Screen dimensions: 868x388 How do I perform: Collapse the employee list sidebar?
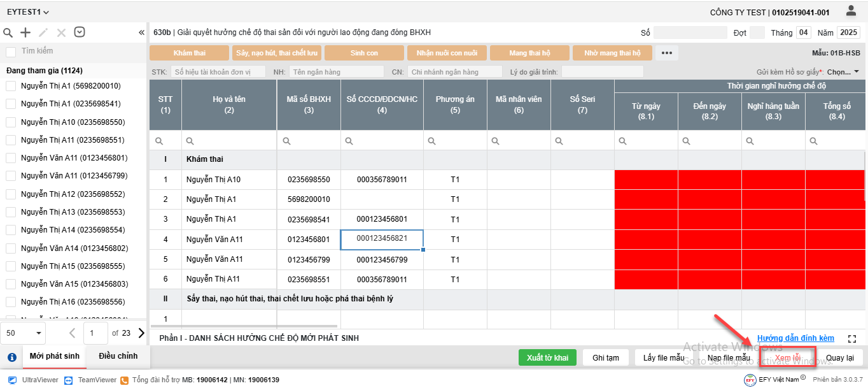[141, 32]
